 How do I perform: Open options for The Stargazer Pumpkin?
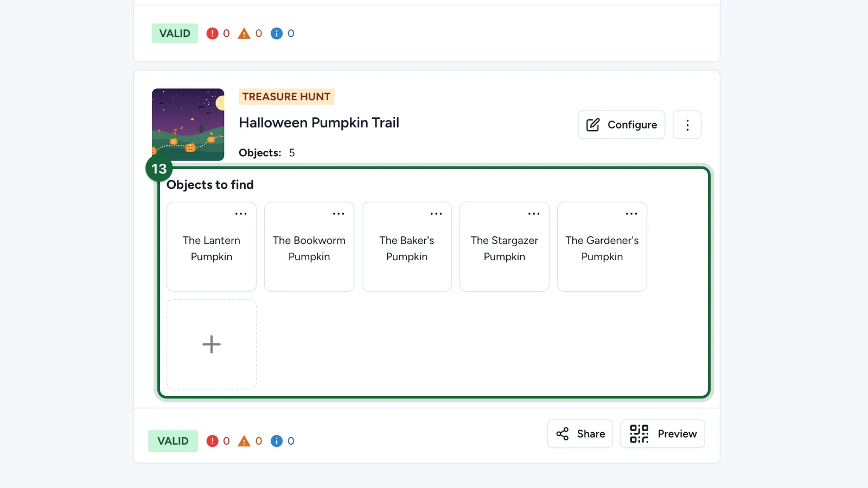pos(534,214)
